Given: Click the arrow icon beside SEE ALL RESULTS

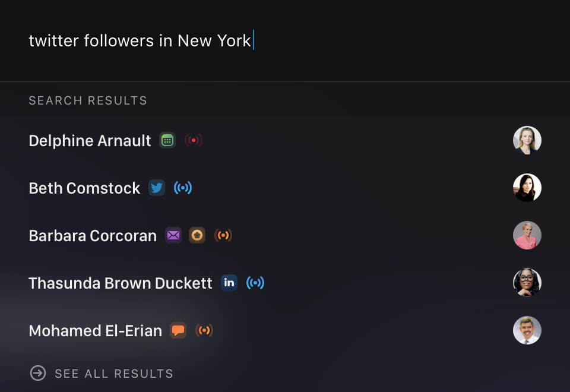Looking at the screenshot, I should (x=39, y=374).
